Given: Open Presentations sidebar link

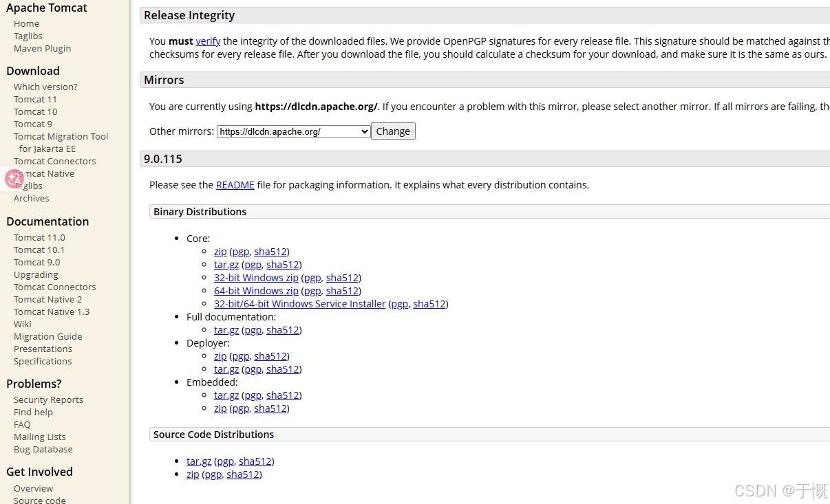Looking at the screenshot, I should tap(43, 349).
